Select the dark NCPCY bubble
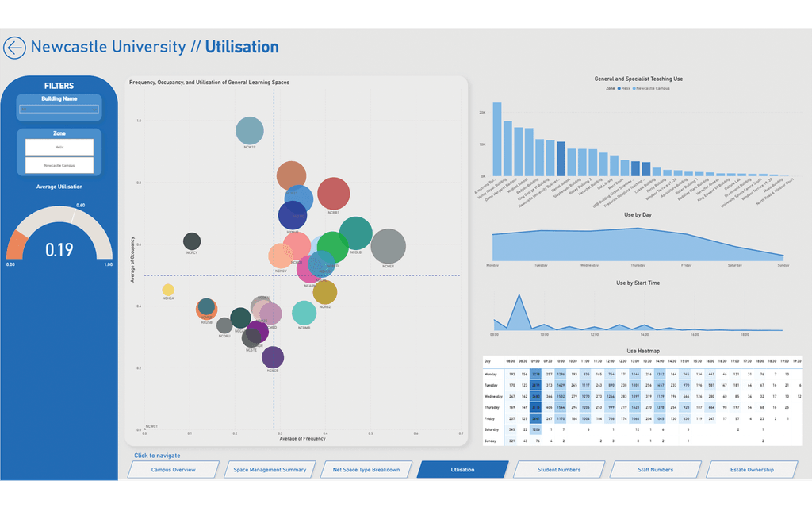The width and height of the screenshot is (812, 508). [x=192, y=241]
